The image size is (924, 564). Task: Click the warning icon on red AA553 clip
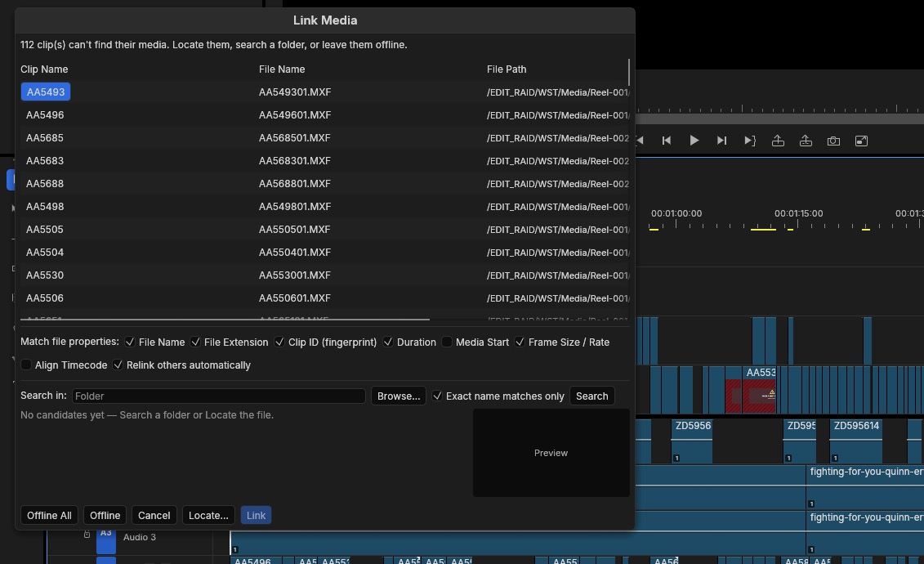tap(771, 392)
